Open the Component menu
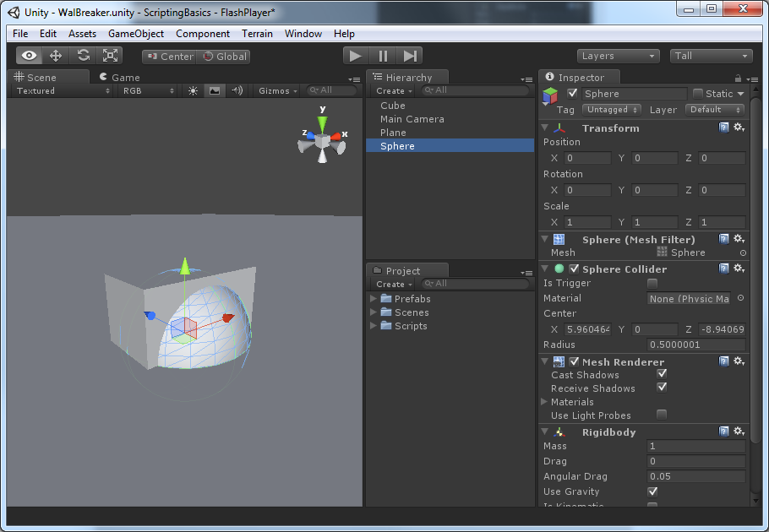The height and width of the screenshot is (532, 769). point(203,33)
